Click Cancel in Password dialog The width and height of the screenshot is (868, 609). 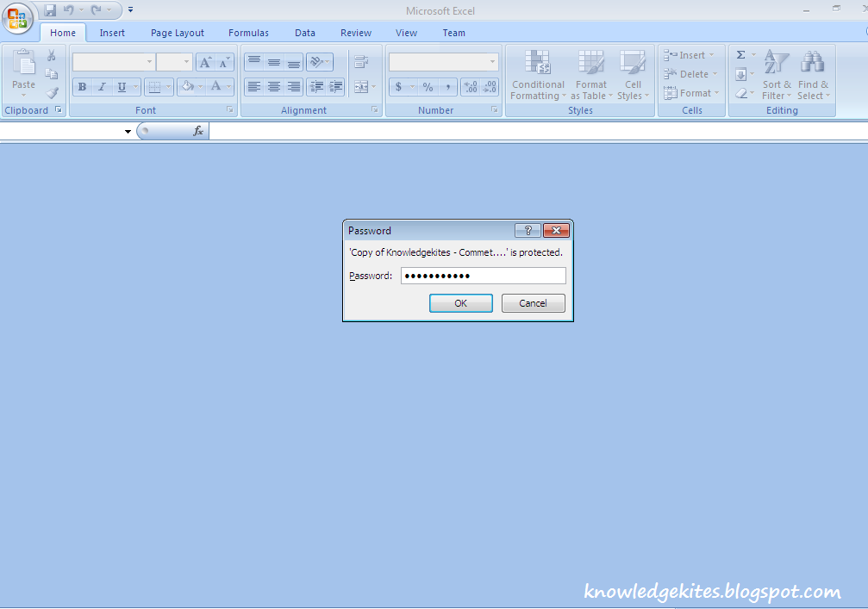tap(533, 303)
